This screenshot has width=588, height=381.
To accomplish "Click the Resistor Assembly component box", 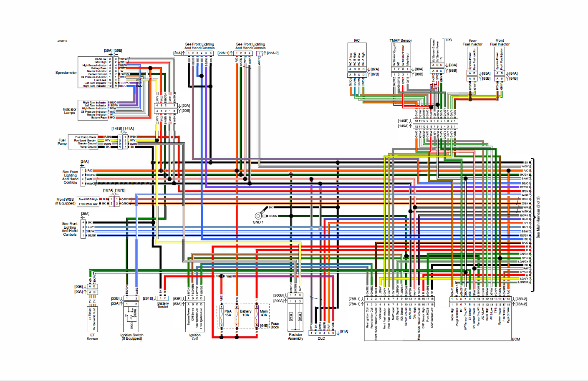I will 295,317.
